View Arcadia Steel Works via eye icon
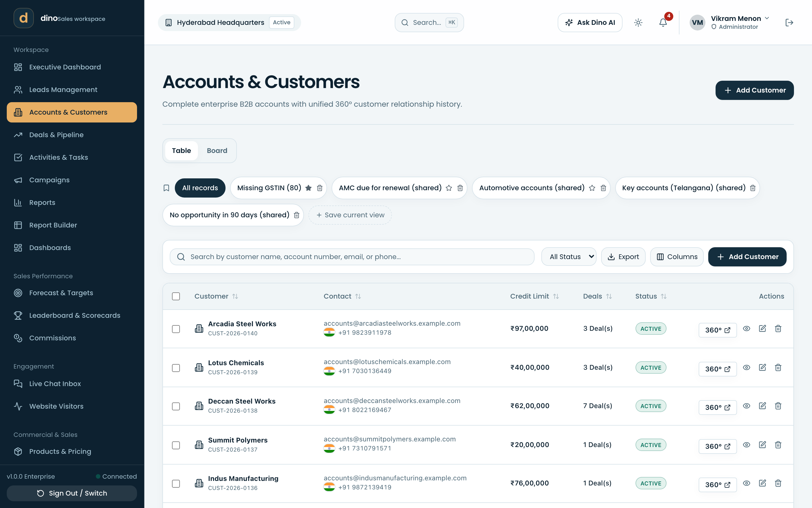This screenshot has width=812, height=508. point(747,329)
